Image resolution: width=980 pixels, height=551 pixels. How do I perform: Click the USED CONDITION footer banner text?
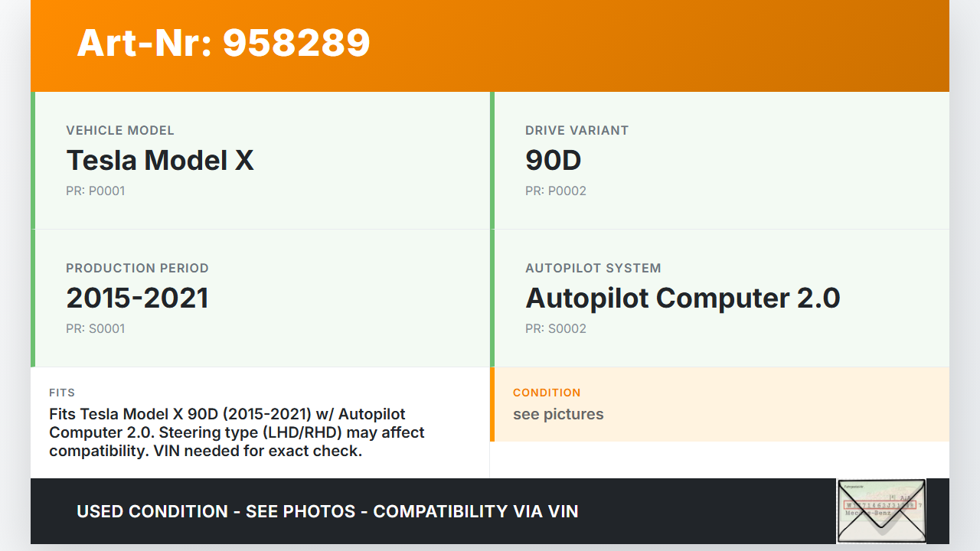(327, 511)
